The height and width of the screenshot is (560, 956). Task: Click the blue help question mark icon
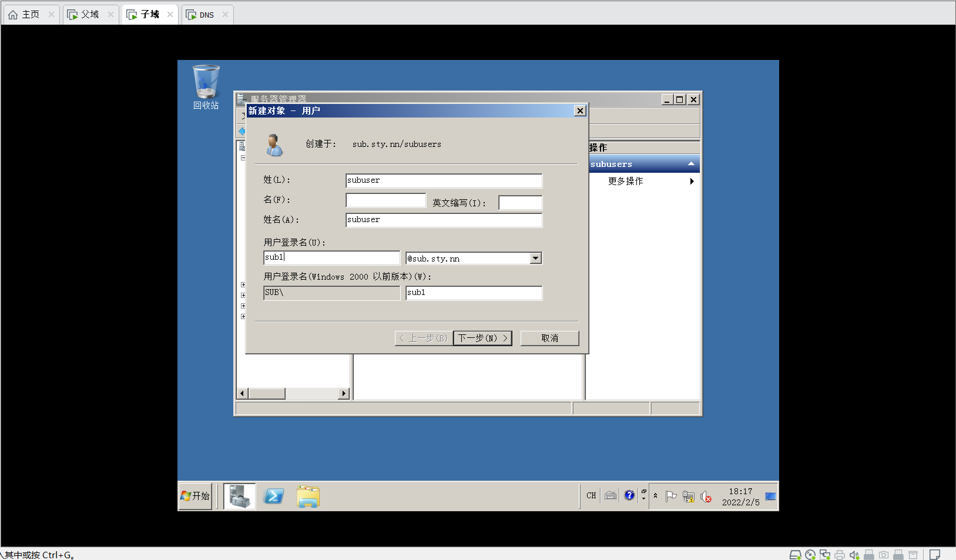click(x=629, y=495)
